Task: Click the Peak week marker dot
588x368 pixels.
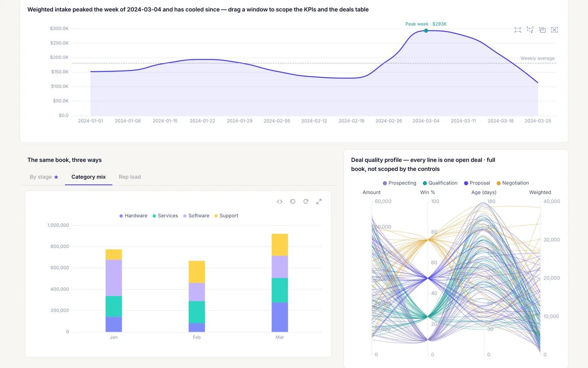Action: 426,31
